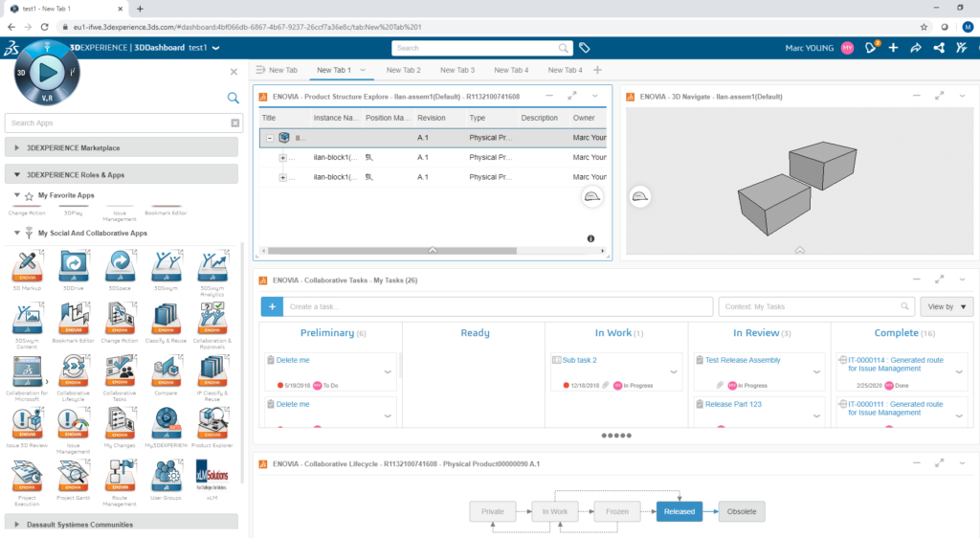Open the 3DDrive app
Image resolution: width=980 pixels, height=538 pixels.
[x=73, y=267]
